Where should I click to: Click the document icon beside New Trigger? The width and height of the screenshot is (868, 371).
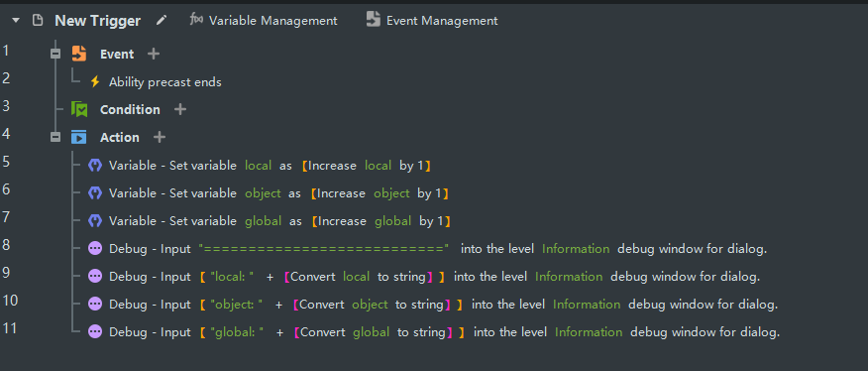38,21
